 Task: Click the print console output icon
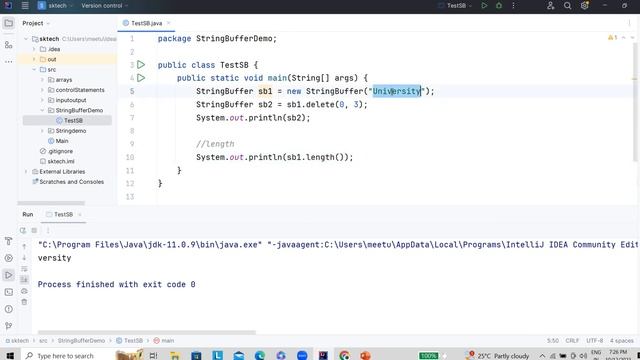click(x=24, y=291)
